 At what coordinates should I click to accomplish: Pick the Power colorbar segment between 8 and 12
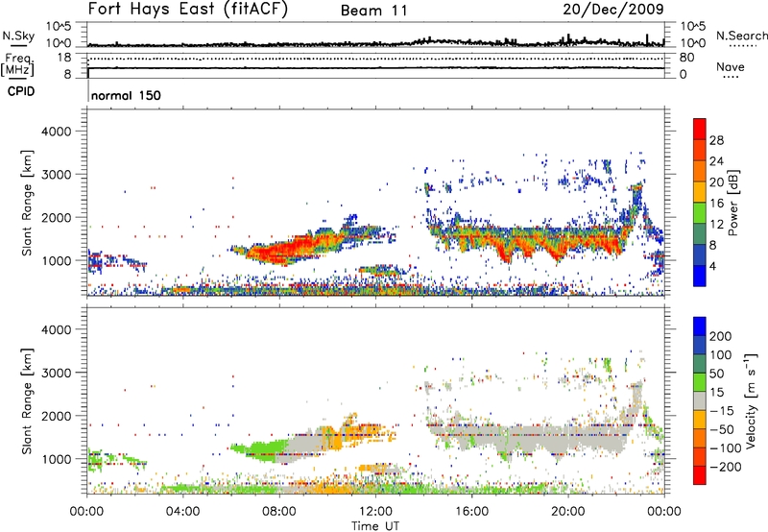pyautogui.click(x=700, y=234)
